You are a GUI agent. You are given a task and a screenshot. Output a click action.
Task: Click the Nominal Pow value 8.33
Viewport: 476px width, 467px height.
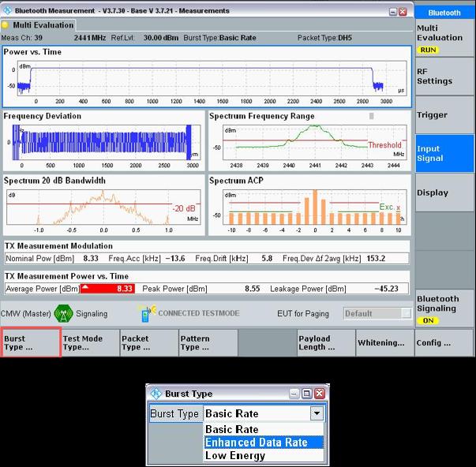tap(91, 259)
